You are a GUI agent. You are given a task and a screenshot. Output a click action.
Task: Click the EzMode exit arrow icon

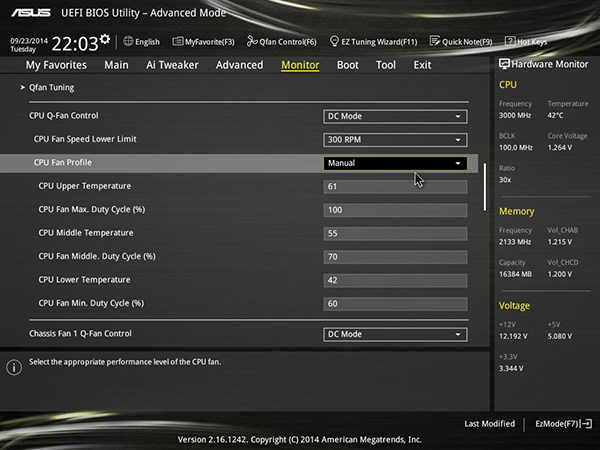pos(587,424)
